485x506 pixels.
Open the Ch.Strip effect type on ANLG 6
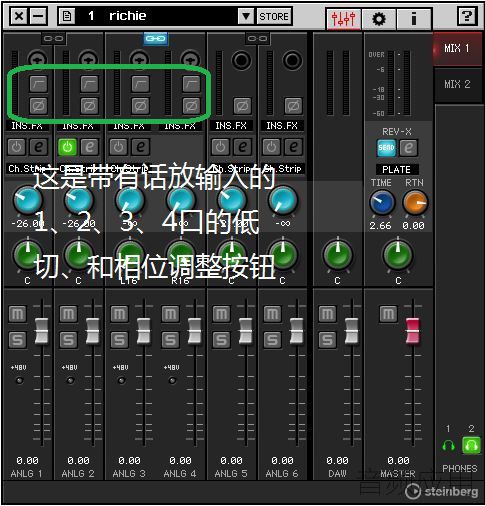click(x=282, y=169)
